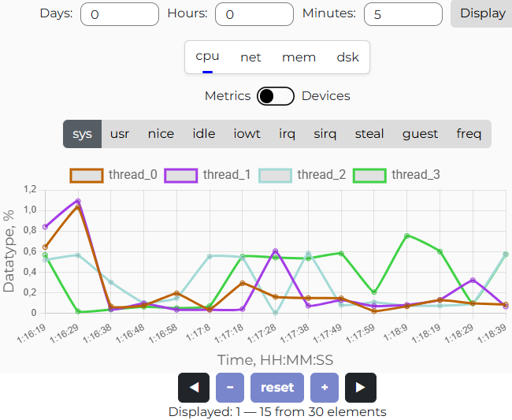Click the reset zoom button
This screenshot has height=420, width=512.
point(277,388)
